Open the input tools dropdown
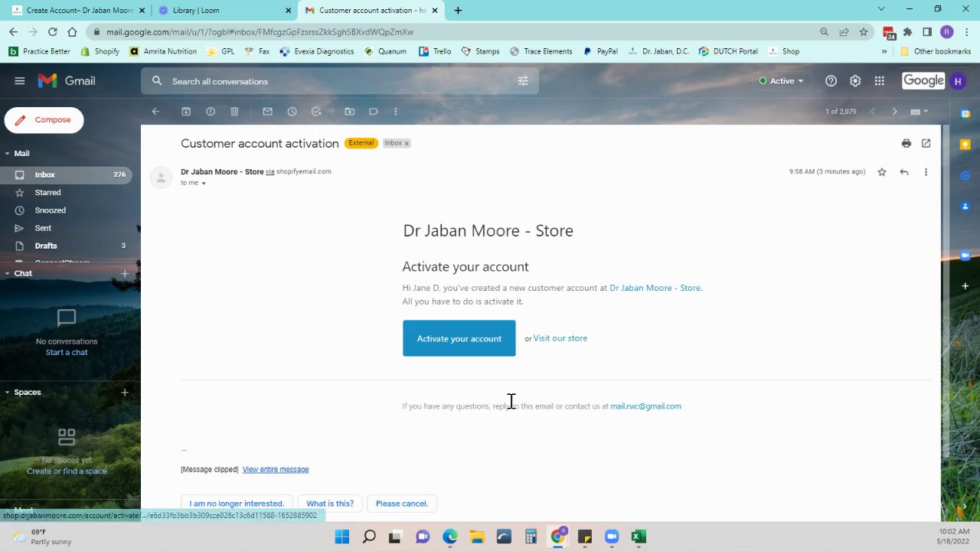This screenshot has width=980, height=551. [918, 112]
